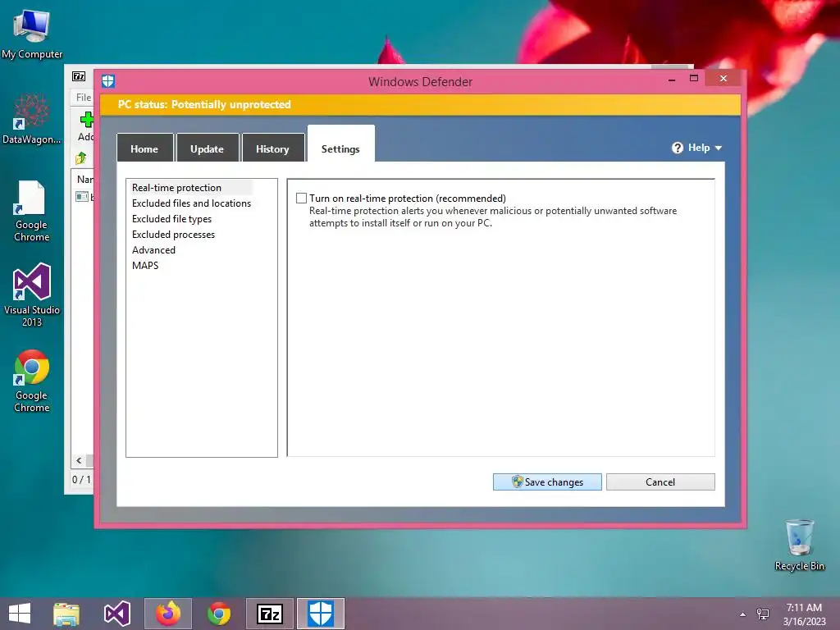
Task: Click the 7-Zip window title icon
Action: [x=79, y=76]
